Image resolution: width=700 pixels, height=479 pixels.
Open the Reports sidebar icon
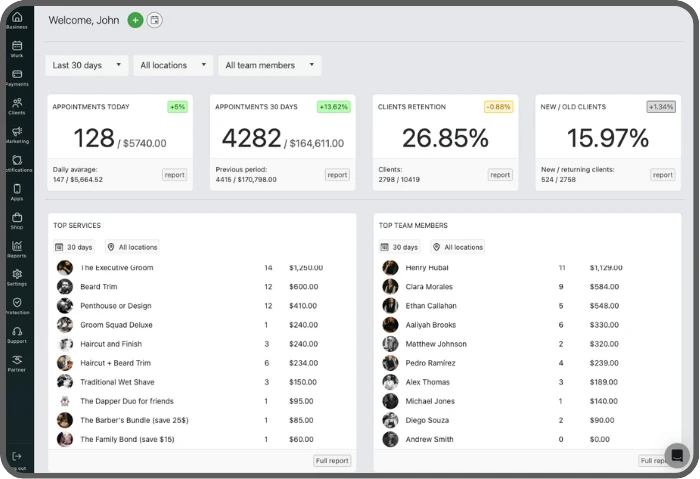(x=17, y=249)
